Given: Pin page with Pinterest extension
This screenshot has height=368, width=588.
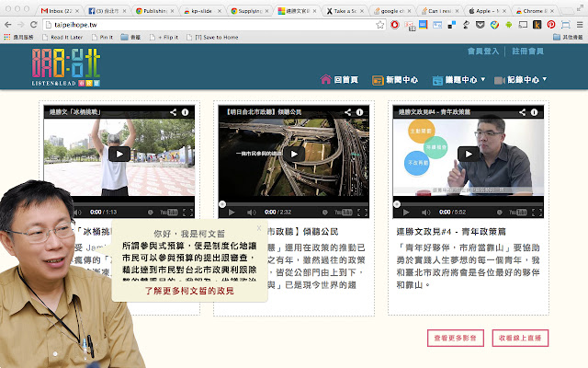Looking at the screenshot, I should (x=551, y=25).
